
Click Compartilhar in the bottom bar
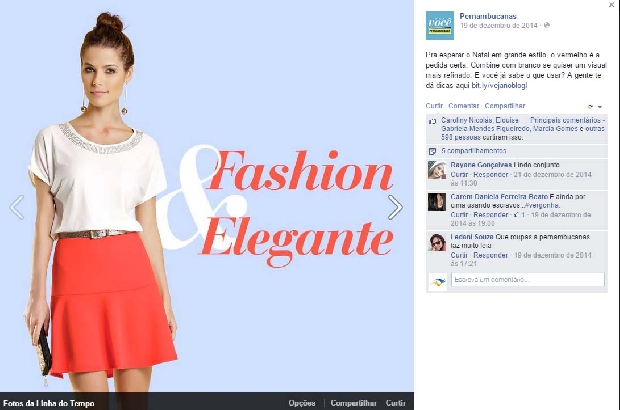[353, 403]
